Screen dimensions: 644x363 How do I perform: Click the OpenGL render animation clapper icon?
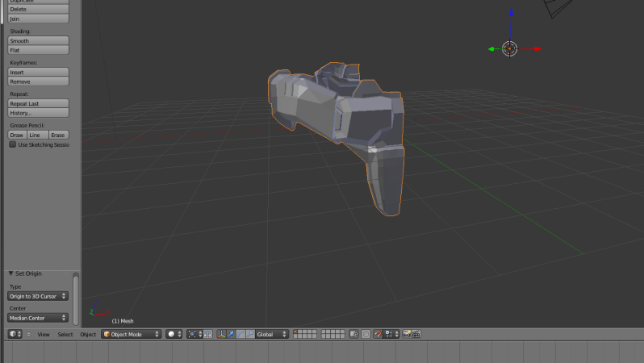click(416, 334)
